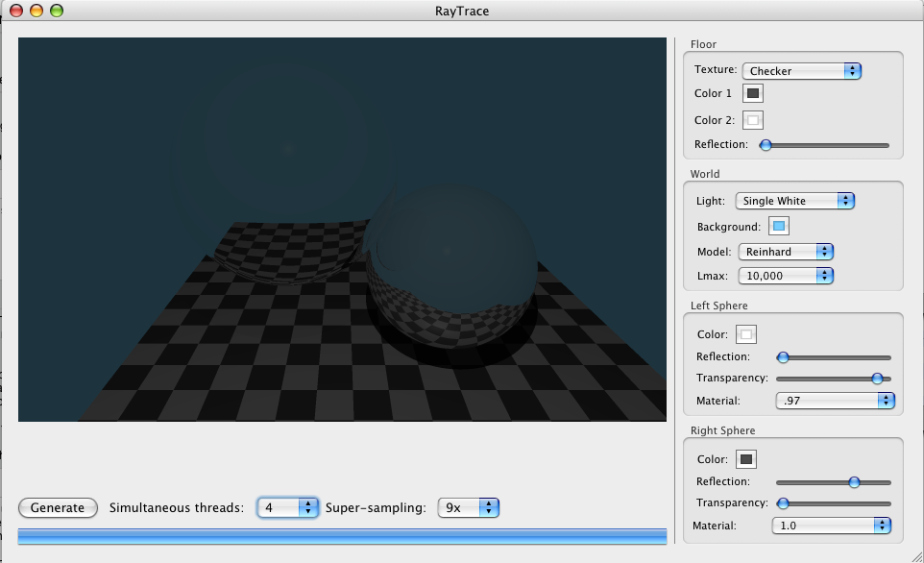This screenshot has width=924, height=563.
Task: Open the Right Sphere Material dropdown
Action: 831,526
